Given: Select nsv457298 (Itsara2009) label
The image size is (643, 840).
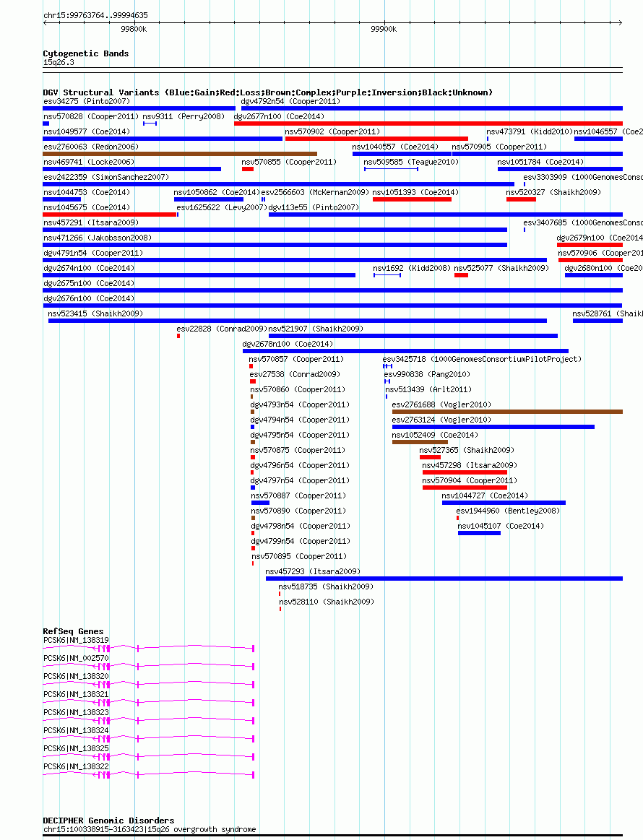Looking at the screenshot, I should tap(470, 465).
